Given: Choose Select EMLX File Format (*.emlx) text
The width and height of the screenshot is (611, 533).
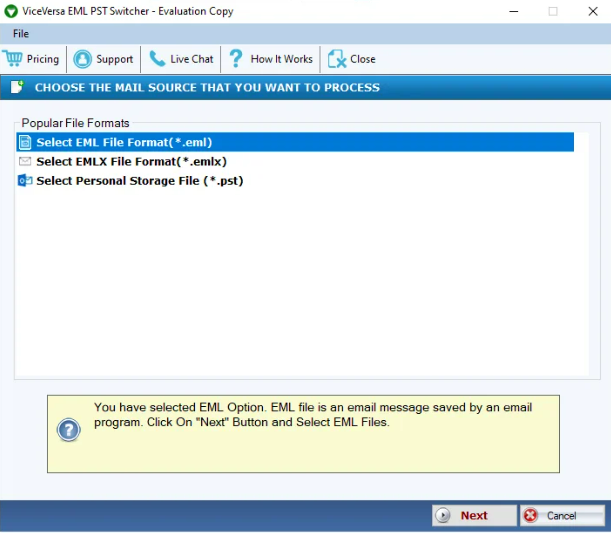Looking at the screenshot, I should point(131,162).
